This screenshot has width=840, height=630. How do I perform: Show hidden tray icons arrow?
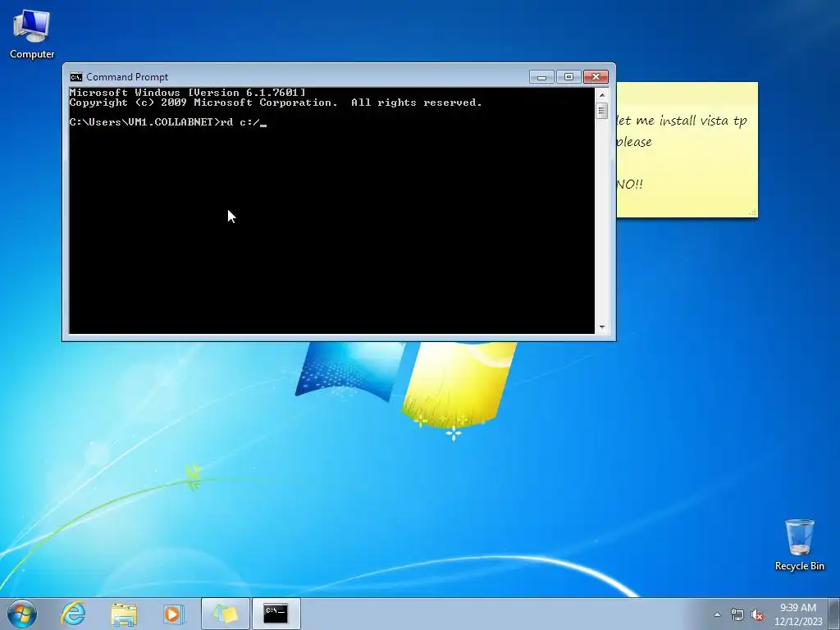coord(717,614)
